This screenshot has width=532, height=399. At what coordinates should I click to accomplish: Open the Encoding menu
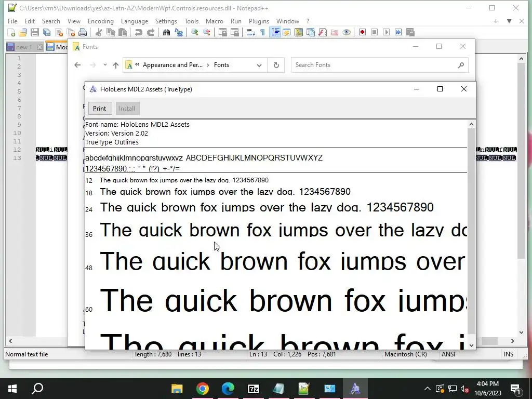[101, 21]
